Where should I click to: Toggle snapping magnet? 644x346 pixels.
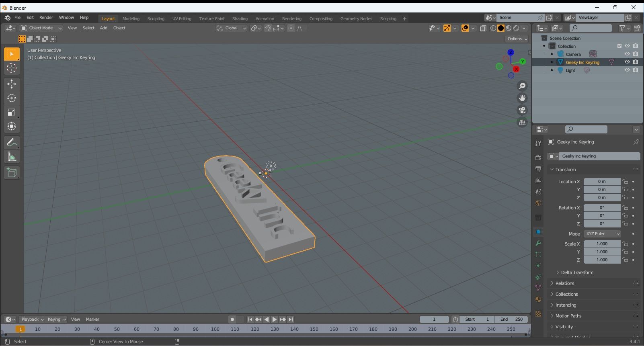coord(268,28)
